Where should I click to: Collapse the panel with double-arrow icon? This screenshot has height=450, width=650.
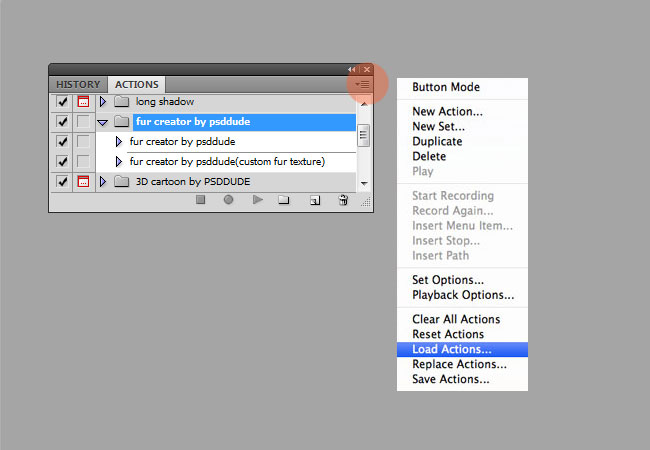coord(352,69)
